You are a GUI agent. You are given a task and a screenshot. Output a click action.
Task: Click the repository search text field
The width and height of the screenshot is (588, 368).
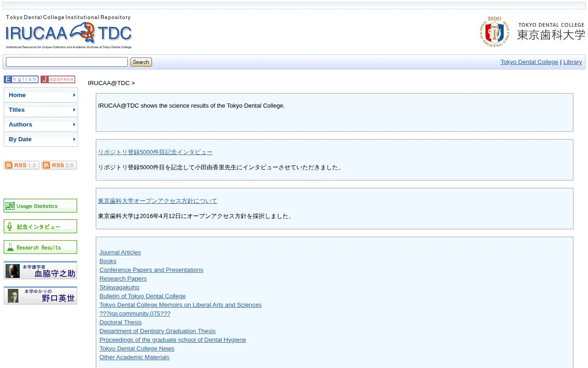click(x=67, y=62)
